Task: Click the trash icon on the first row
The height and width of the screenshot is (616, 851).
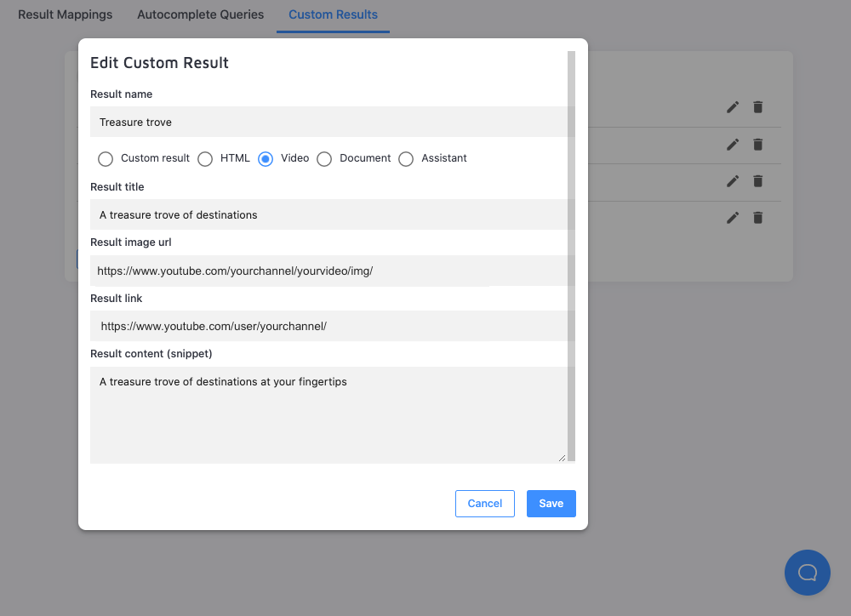Action: [x=757, y=107]
